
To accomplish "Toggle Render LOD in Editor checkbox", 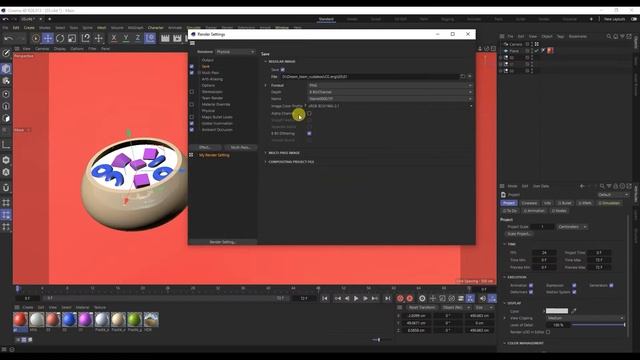I will click(x=548, y=332).
